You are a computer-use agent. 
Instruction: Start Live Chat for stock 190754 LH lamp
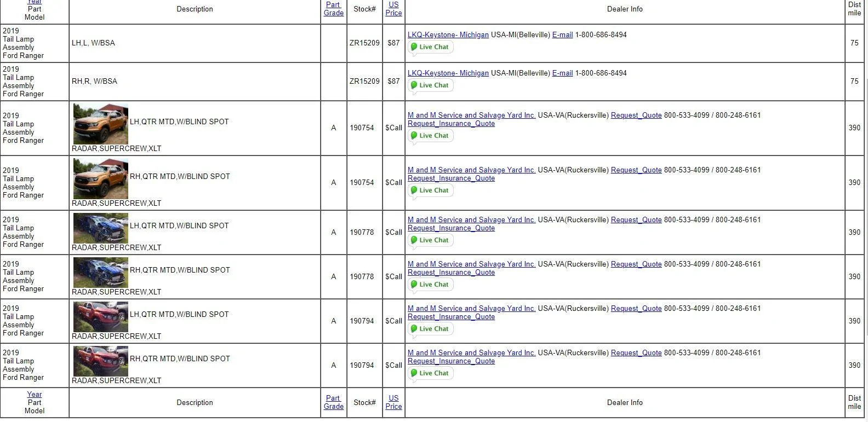[431, 136]
